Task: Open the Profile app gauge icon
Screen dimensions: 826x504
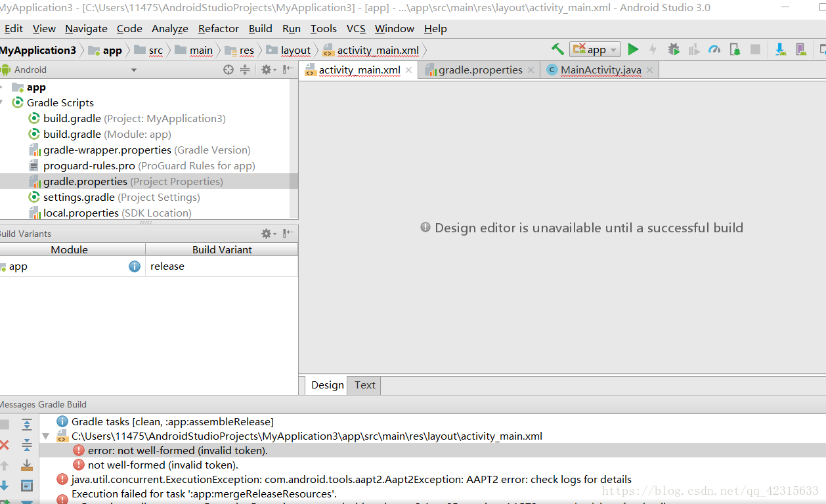Action: click(x=715, y=49)
